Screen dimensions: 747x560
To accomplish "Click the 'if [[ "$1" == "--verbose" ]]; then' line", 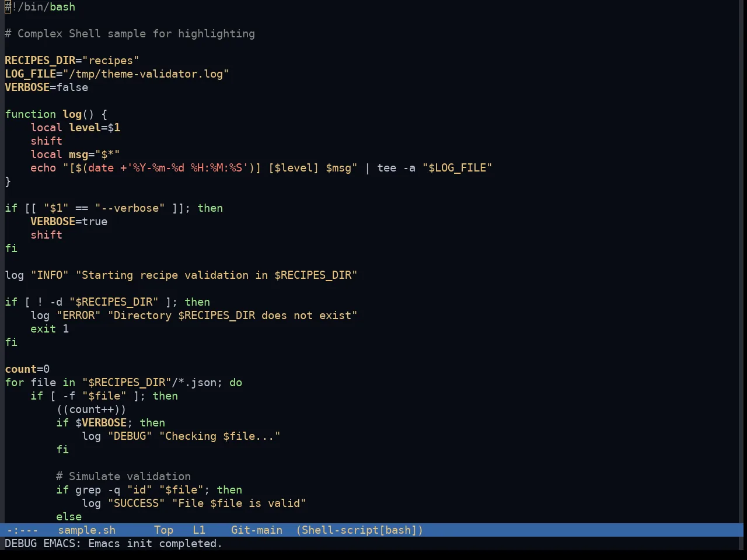I will pyautogui.click(x=114, y=208).
